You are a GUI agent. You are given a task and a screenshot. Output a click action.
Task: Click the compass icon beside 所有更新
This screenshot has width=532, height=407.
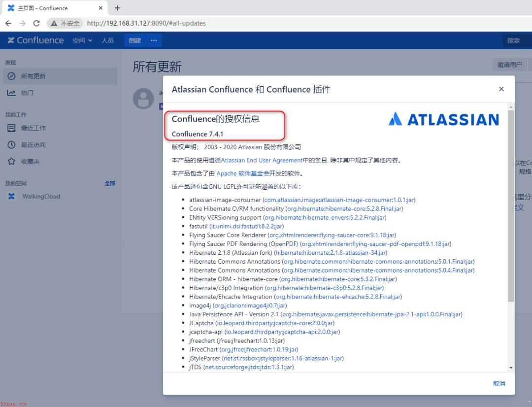[11, 76]
